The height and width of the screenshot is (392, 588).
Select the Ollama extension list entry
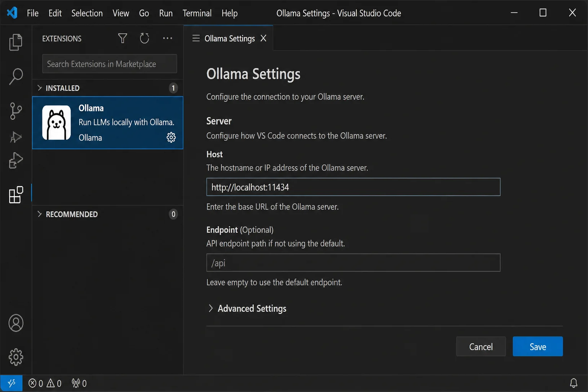pyautogui.click(x=108, y=122)
